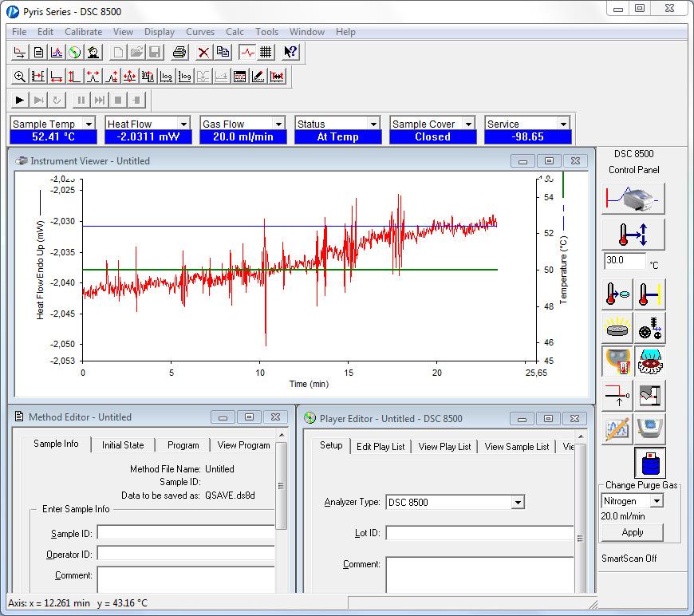
Task: Toggle the blue gas cylinder button
Action: point(650,463)
